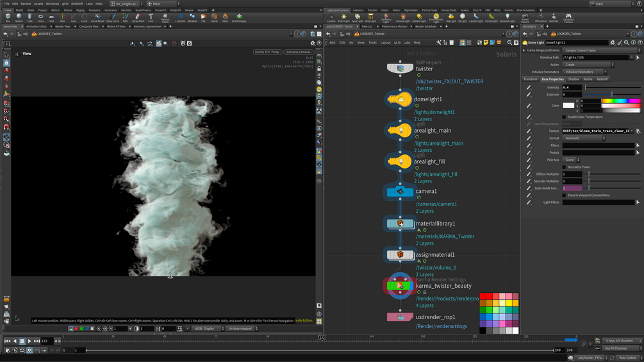The image size is (644, 362).
Task: Click the white Color swatch
Action: click(x=568, y=106)
